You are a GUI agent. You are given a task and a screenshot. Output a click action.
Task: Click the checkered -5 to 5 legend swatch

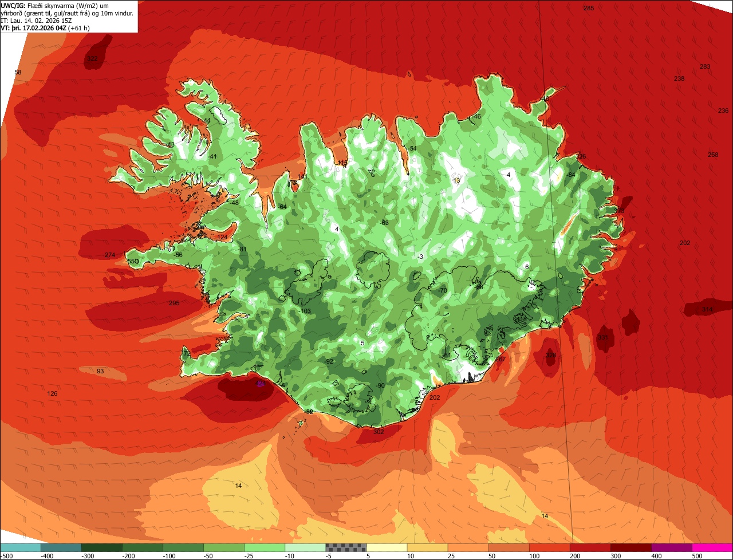[346, 547]
